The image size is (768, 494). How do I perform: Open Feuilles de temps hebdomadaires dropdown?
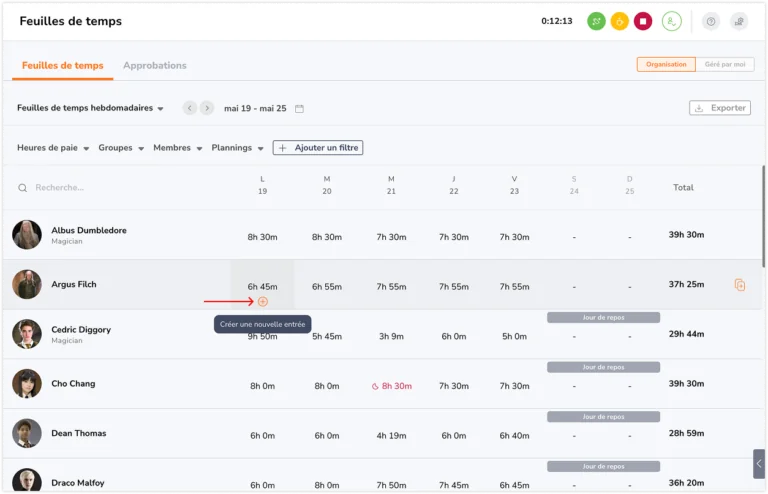[90, 108]
